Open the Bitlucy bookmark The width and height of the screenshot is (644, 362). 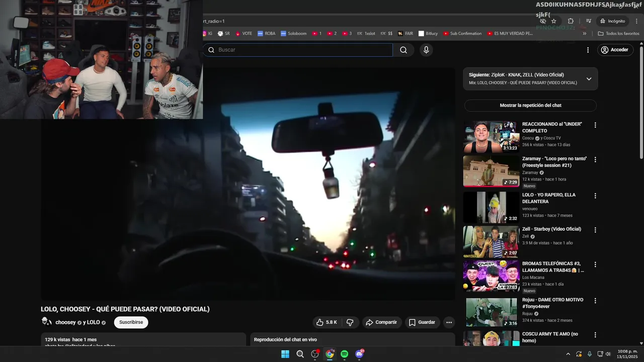pos(428,34)
